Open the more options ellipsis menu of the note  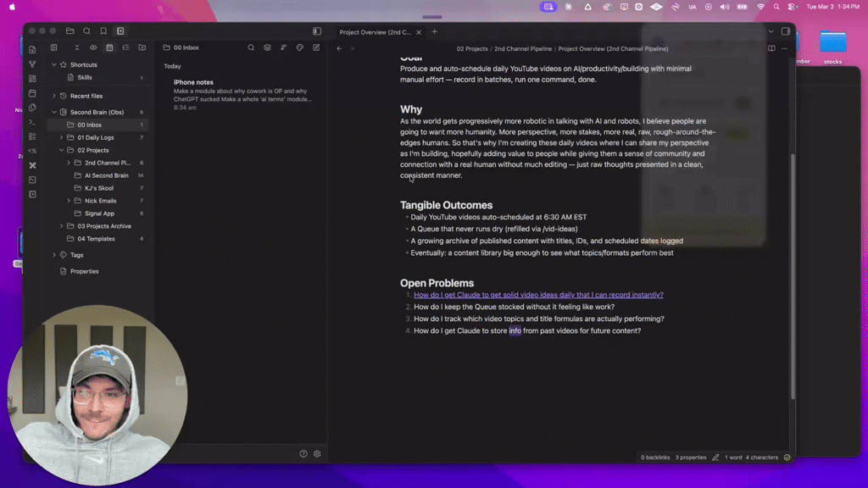tap(784, 48)
